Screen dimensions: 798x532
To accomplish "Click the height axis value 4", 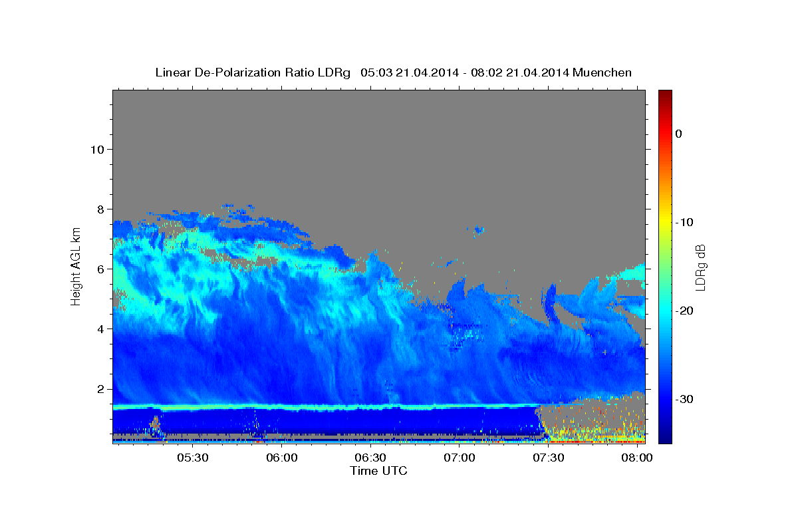I will pyautogui.click(x=100, y=329).
